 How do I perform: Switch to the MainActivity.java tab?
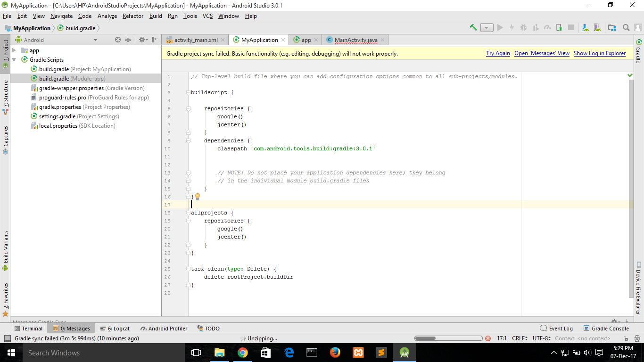point(356,40)
